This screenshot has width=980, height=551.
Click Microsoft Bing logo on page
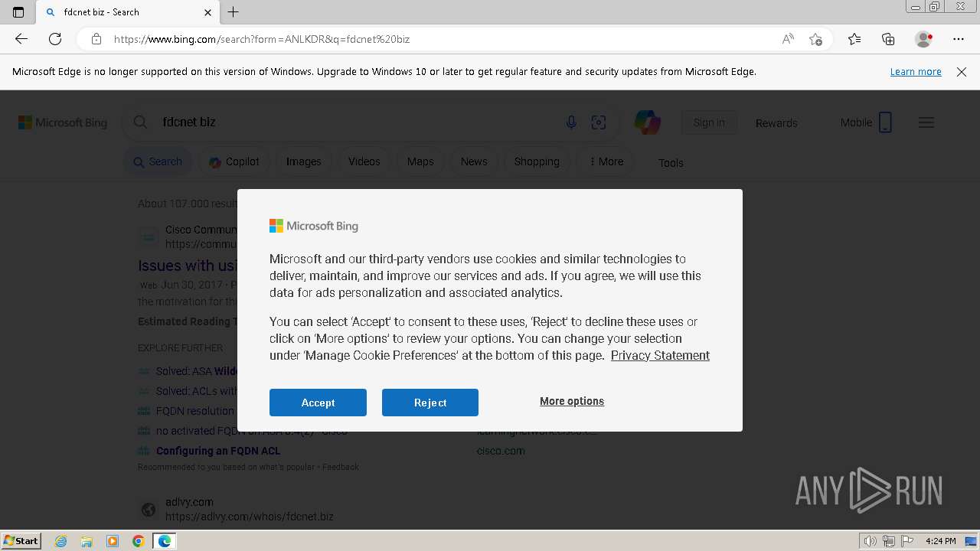click(63, 122)
